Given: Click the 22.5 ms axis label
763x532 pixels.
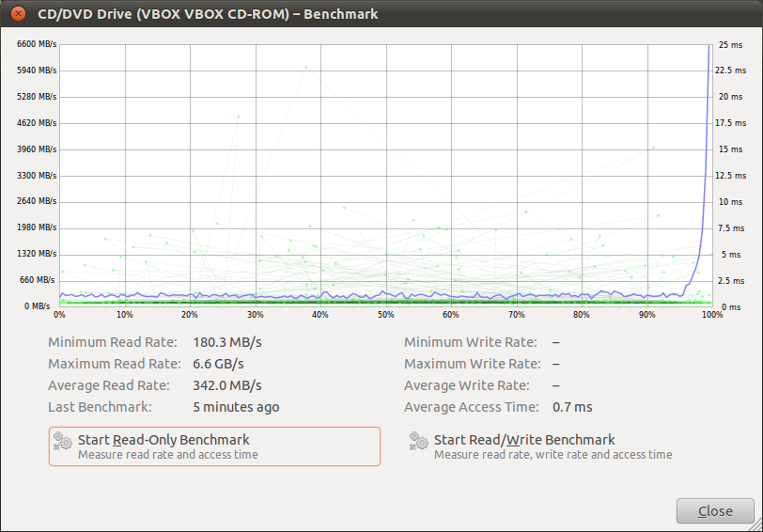Looking at the screenshot, I should [730, 70].
